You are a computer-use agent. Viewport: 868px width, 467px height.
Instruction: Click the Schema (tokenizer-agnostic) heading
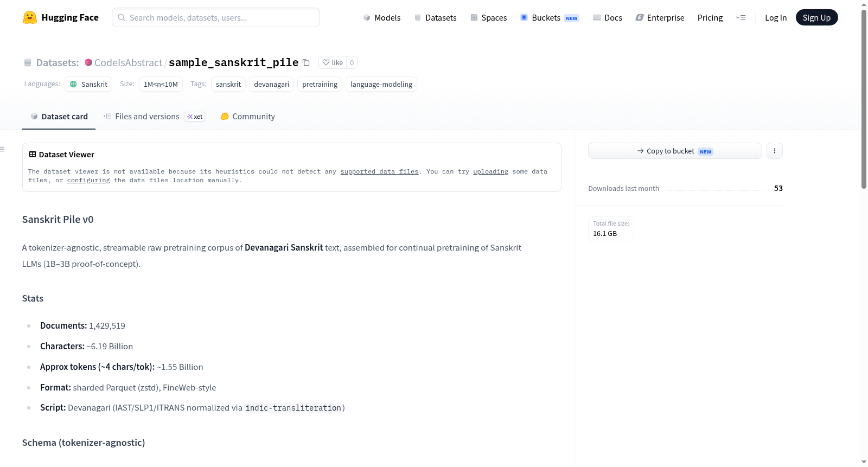(84, 443)
